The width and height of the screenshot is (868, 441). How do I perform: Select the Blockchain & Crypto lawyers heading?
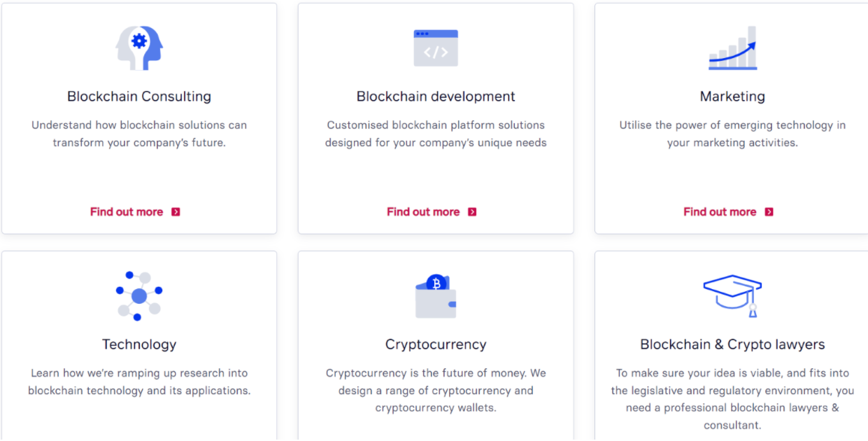coord(732,344)
